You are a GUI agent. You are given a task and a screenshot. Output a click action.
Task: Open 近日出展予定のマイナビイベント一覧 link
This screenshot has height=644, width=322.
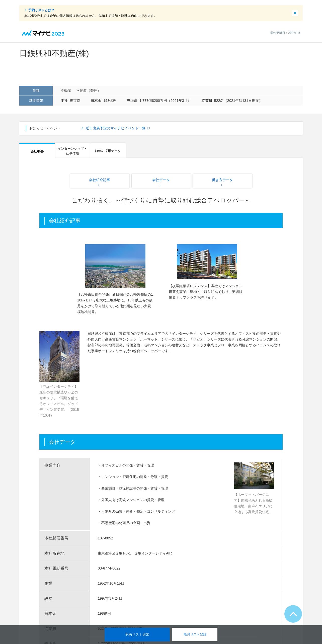pyautogui.click(x=115, y=128)
